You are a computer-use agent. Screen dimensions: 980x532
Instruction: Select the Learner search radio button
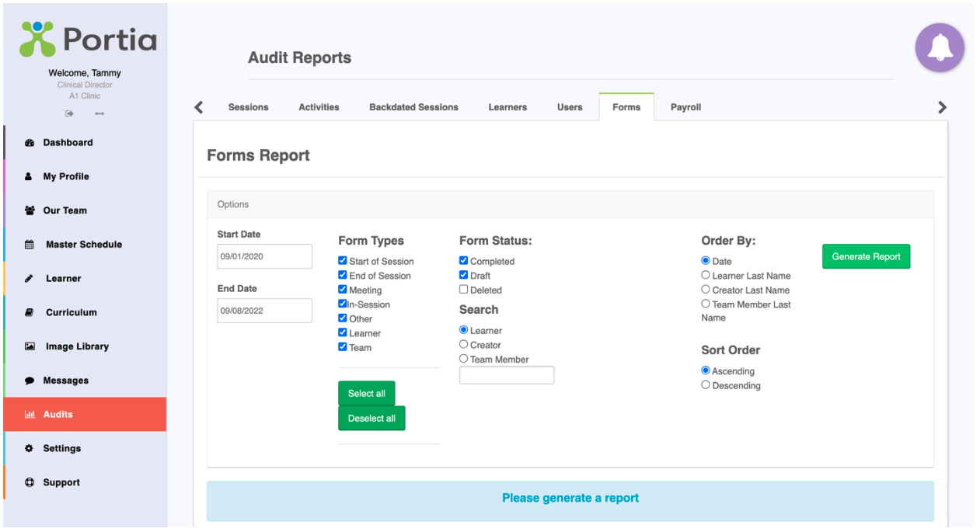[x=464, y=330]
